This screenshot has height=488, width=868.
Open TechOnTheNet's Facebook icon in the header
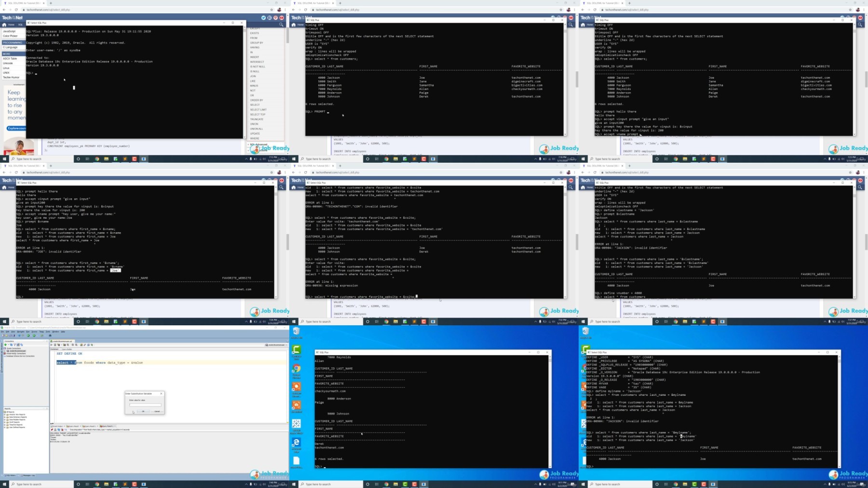270,17
